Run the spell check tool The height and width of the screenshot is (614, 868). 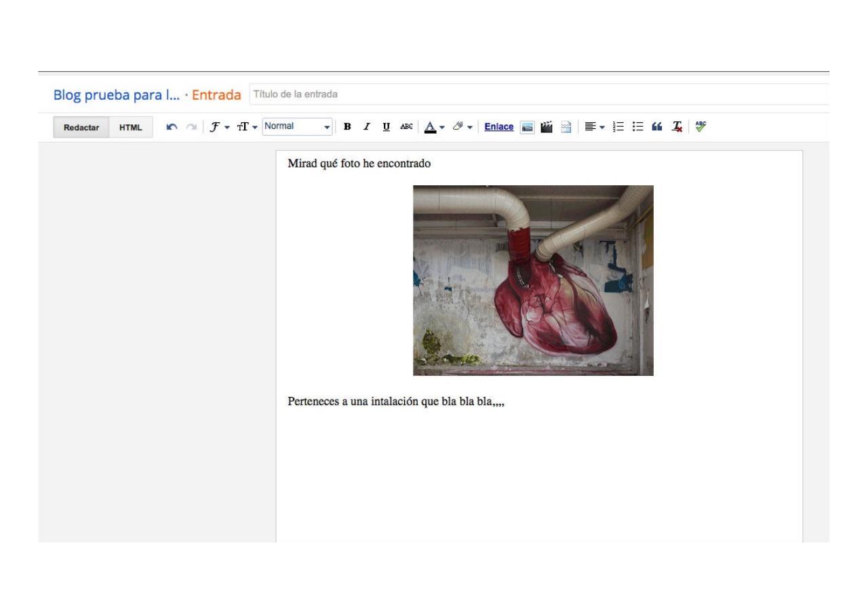tap(701, 126)
